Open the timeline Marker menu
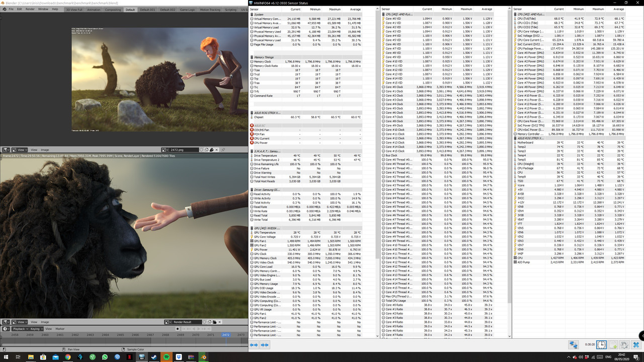The image size is (644, 362). point(60,329)
